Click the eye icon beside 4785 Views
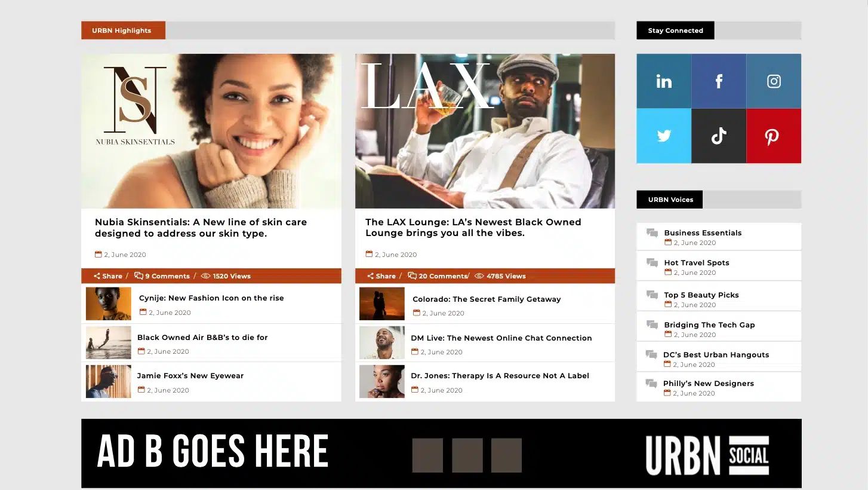This screenshot has width=868, height=490. (x=479, y=276)
